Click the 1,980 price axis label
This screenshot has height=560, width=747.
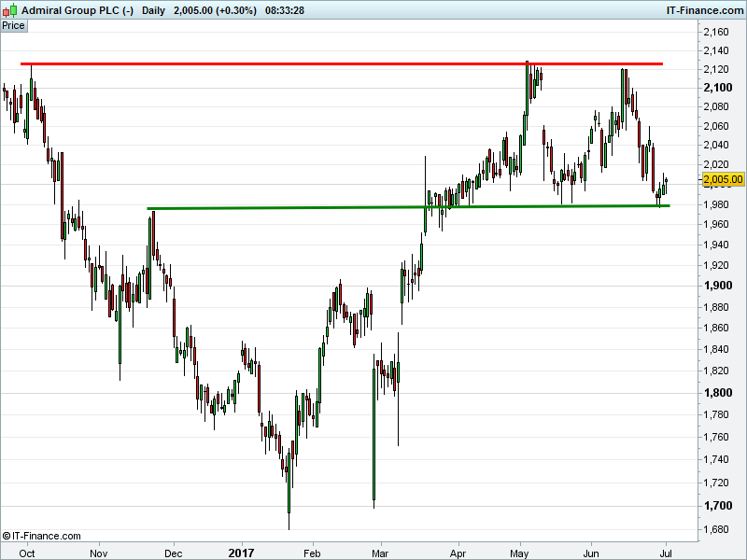click(x=716, y=204)
